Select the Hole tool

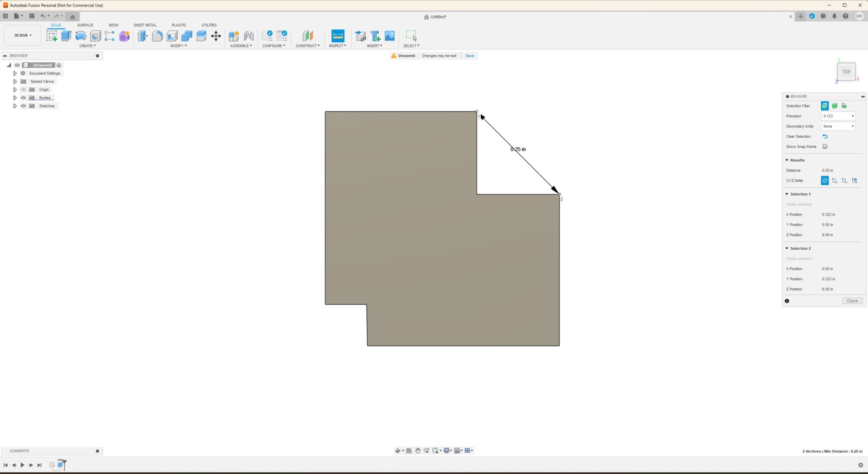pos(95,36)
